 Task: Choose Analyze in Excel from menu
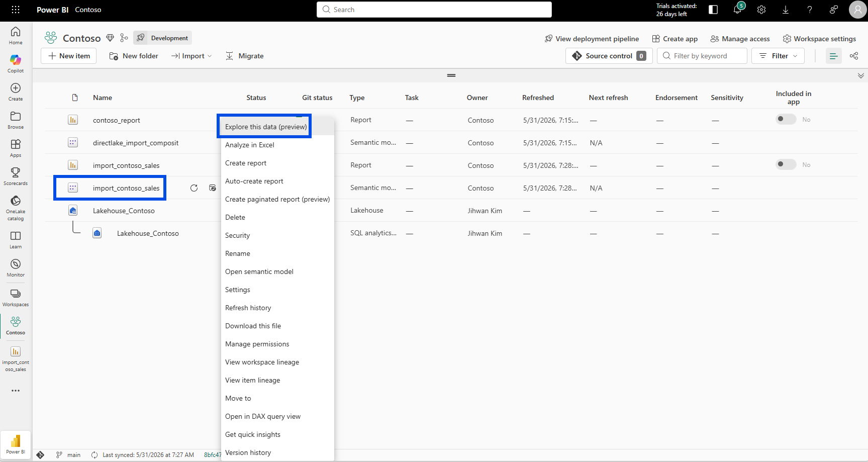point(250,145)
